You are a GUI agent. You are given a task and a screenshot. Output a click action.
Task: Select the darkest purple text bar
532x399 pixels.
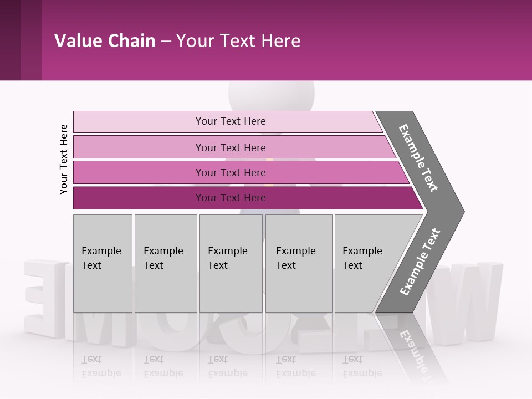[x=248, y=198]
